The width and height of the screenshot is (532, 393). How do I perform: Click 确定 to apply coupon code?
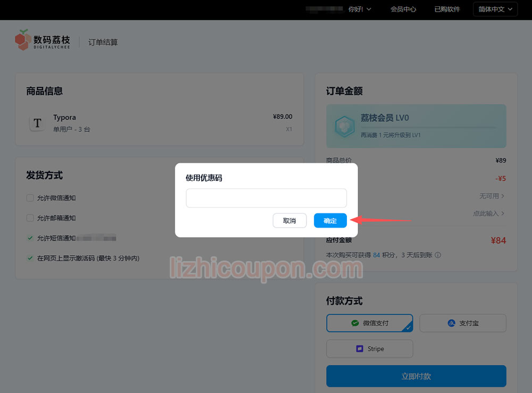point(330,220)
